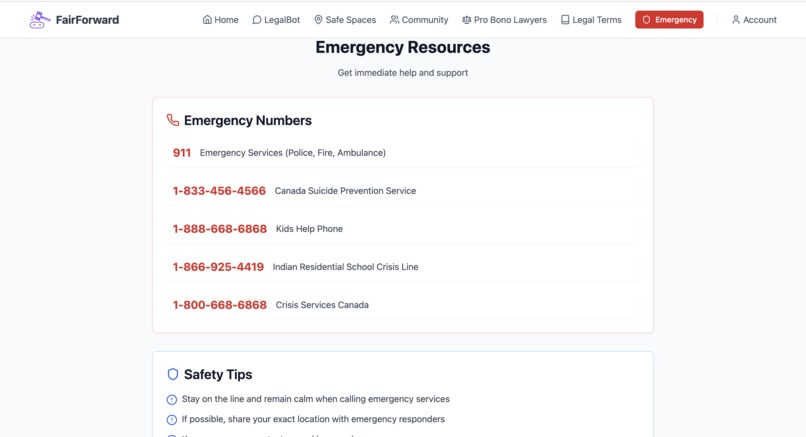Click the red Emergency button

[669, 20]
